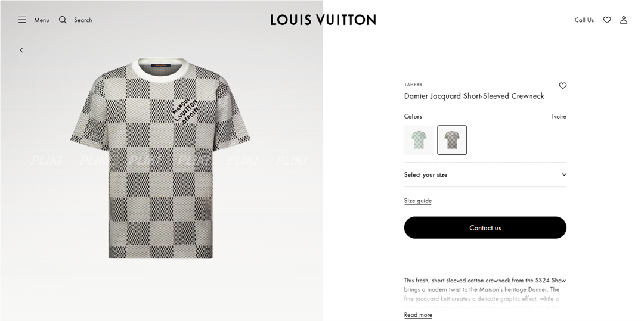The height and width of the screenshot is (321, 644).
Task: Select the light green color swatch
Action: pyautogui.click(x=419, y=140)
